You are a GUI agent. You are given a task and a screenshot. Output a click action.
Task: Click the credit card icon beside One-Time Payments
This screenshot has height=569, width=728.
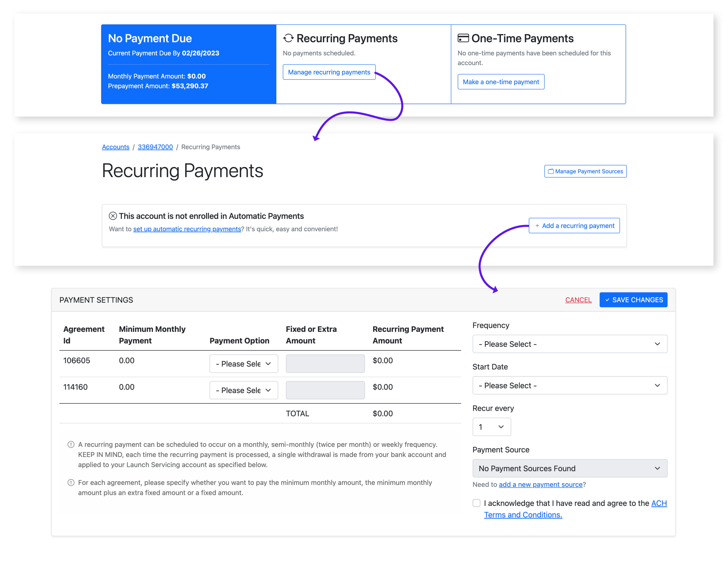coord(463,38)
